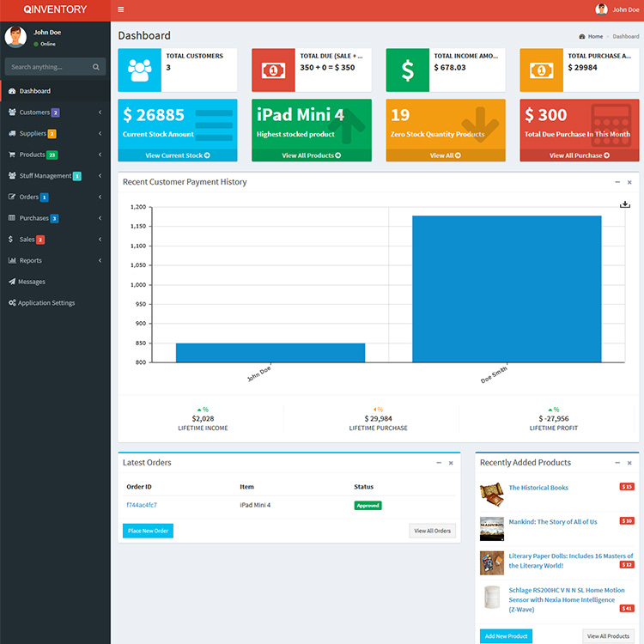Click The Historical Books thumbnail

pos(492,495)
